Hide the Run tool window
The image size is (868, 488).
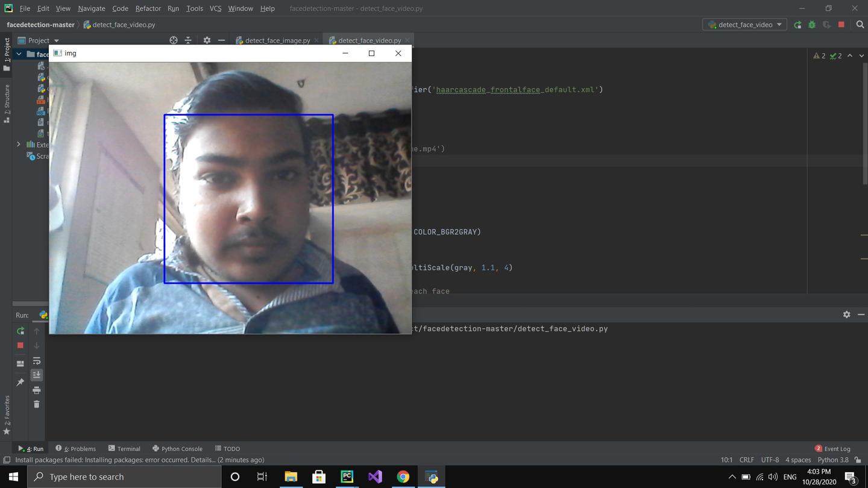pos(861,314)
